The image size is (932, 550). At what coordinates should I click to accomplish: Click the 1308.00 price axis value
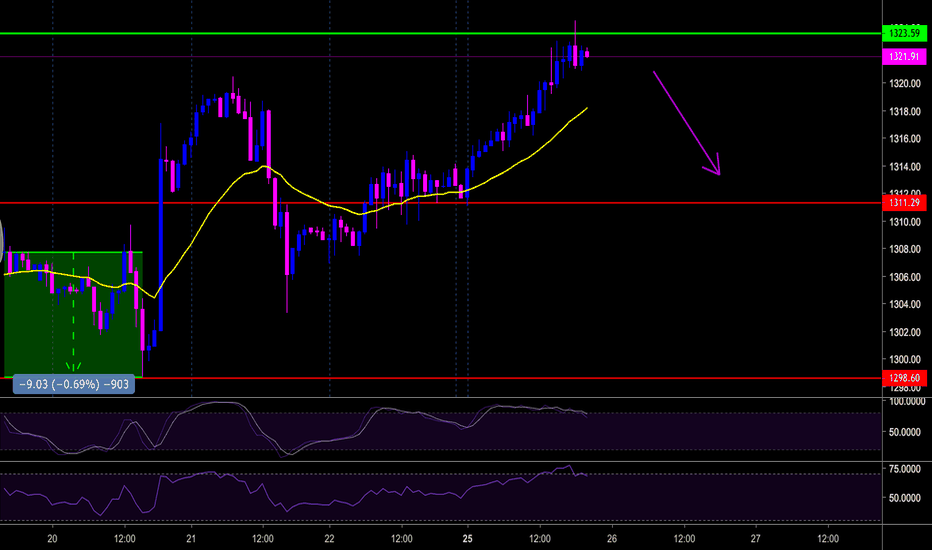pos(905,249)
